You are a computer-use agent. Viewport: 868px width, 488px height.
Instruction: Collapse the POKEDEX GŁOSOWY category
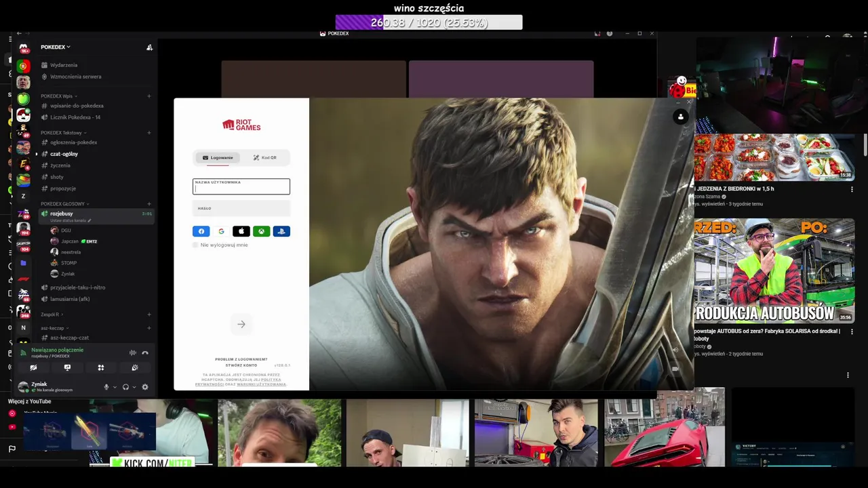click(x=64, y=204)
